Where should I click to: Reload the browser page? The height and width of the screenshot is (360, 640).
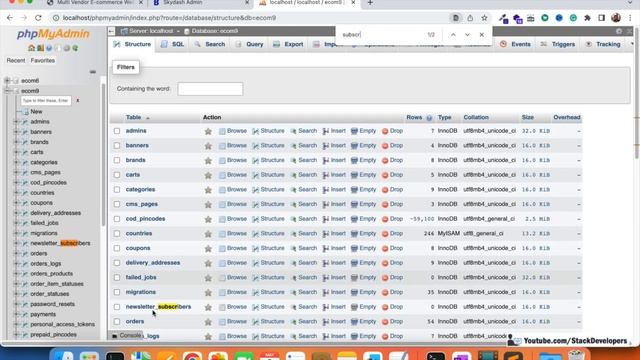[38, 18]
